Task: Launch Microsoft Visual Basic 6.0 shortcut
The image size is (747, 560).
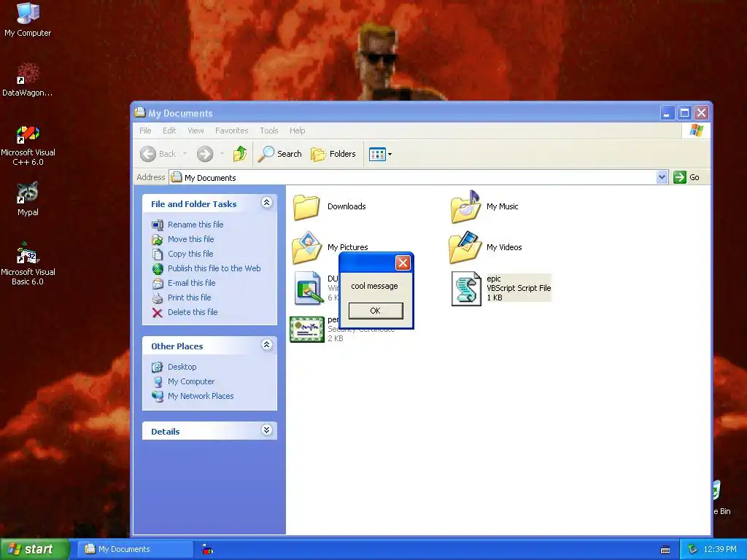Action: pyautogui.click(x=28, y=264)
